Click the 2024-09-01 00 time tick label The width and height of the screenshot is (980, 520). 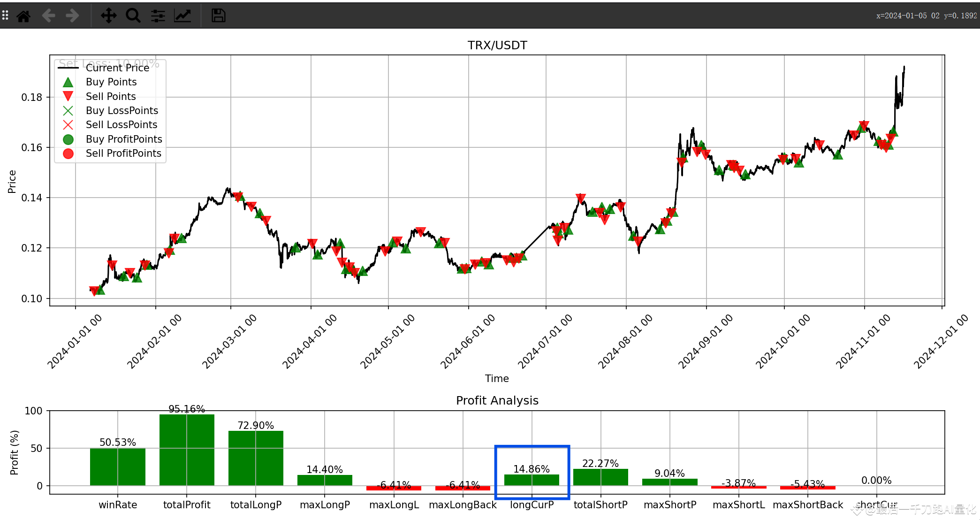pos(706,341)
